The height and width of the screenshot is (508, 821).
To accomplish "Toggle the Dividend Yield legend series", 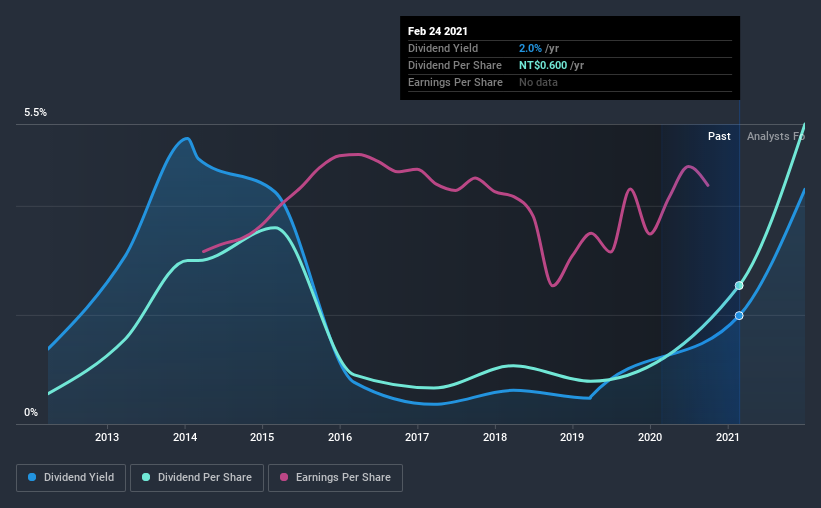I will (71, 478).
